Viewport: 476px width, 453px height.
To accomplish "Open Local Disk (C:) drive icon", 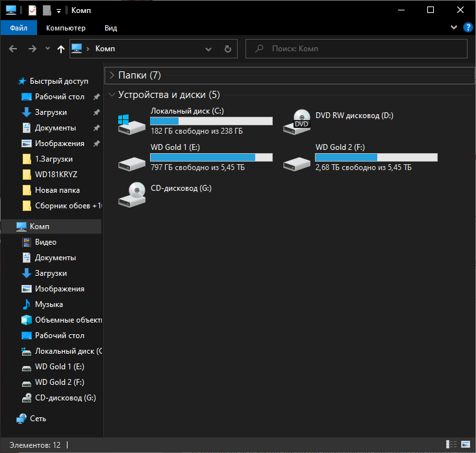I will tap(132, 122).
